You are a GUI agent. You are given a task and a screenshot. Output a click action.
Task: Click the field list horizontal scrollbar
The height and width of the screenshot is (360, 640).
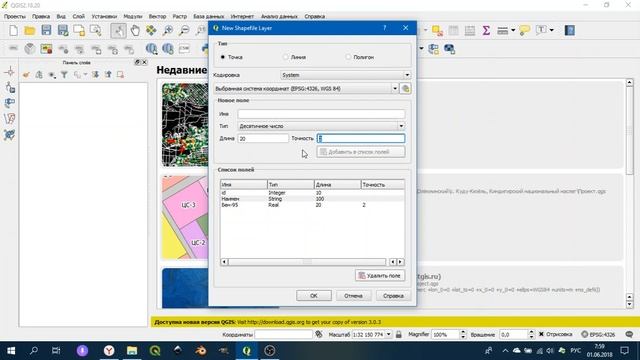[x=307, y=262]
